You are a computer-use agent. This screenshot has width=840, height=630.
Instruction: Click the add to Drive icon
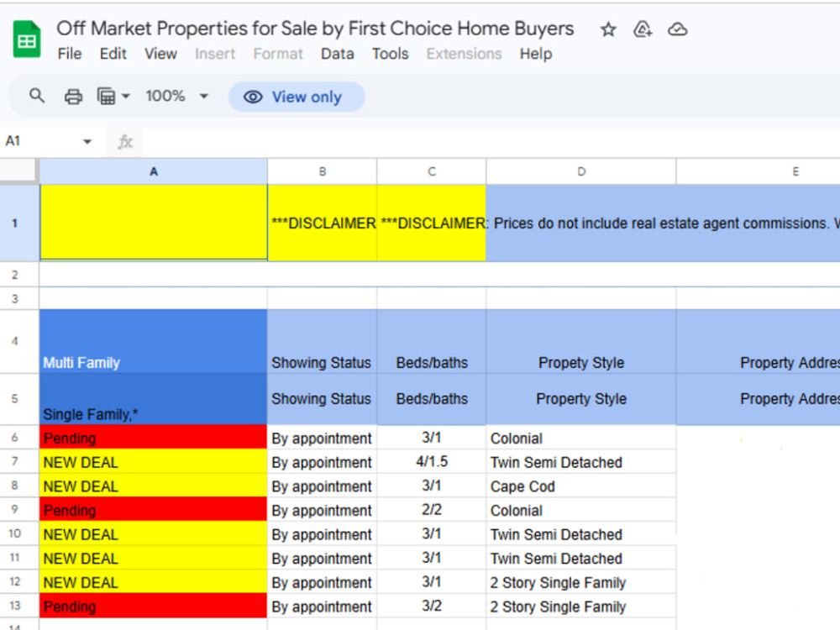coord(643,29)
